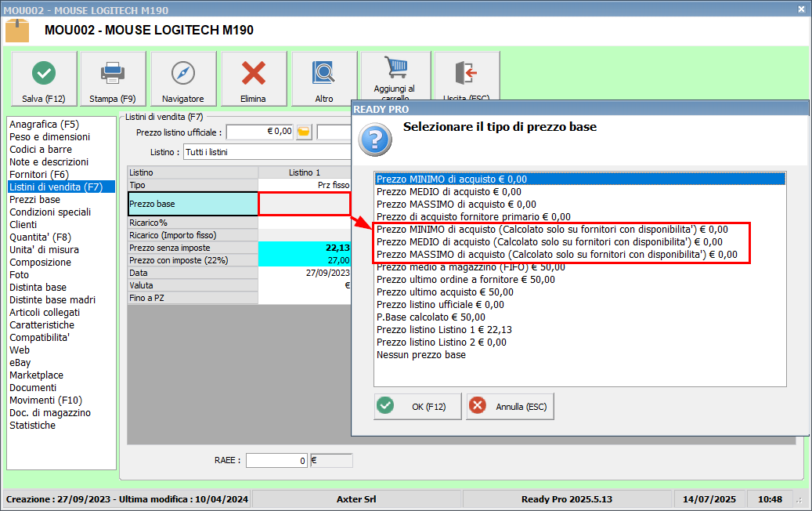812x511 pixels.
Task: Open the Articoli collegati section
Action: click(x=45, y=313)
